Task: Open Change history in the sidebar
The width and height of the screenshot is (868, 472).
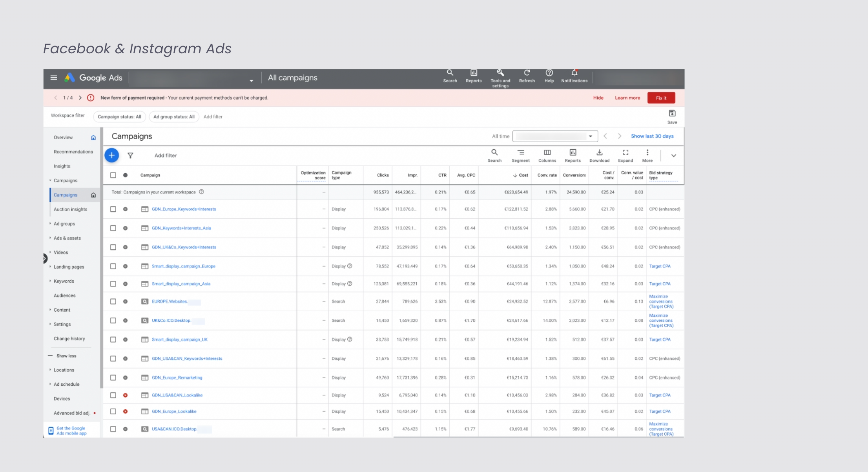Action: (69, 339)
